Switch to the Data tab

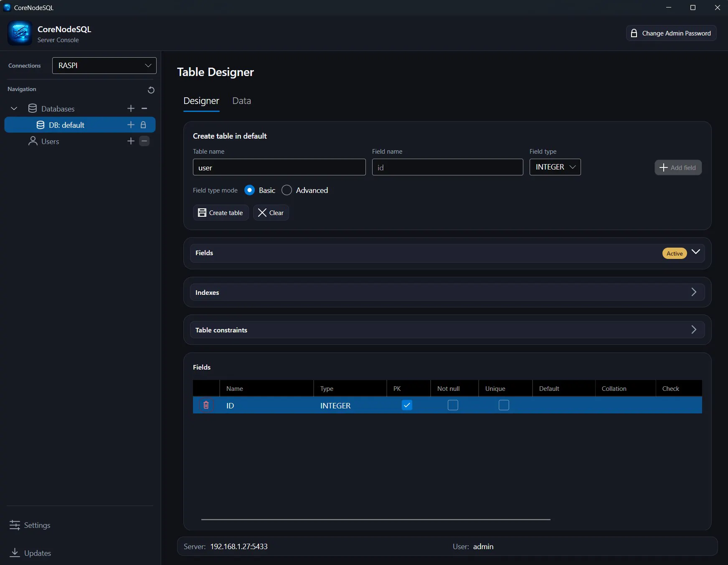click(241, 101)
